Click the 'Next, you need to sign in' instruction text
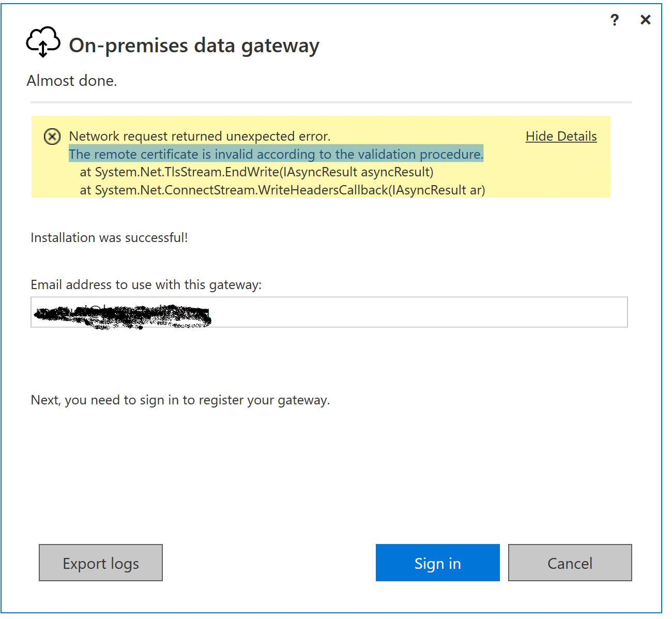 tap(180, 400)
